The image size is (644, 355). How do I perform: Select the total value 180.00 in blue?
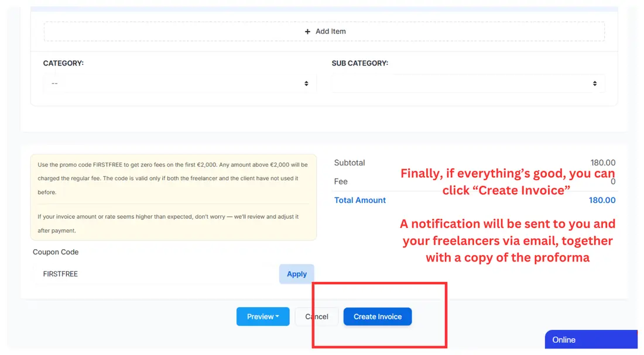[x=602, y=200]
